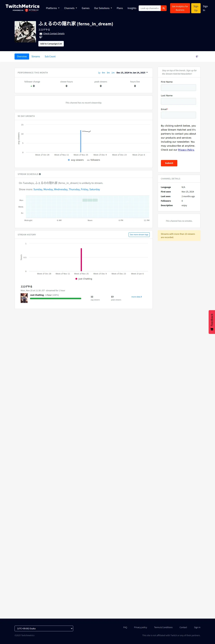Show Monday stream schedule

click(x=48, y=189)
